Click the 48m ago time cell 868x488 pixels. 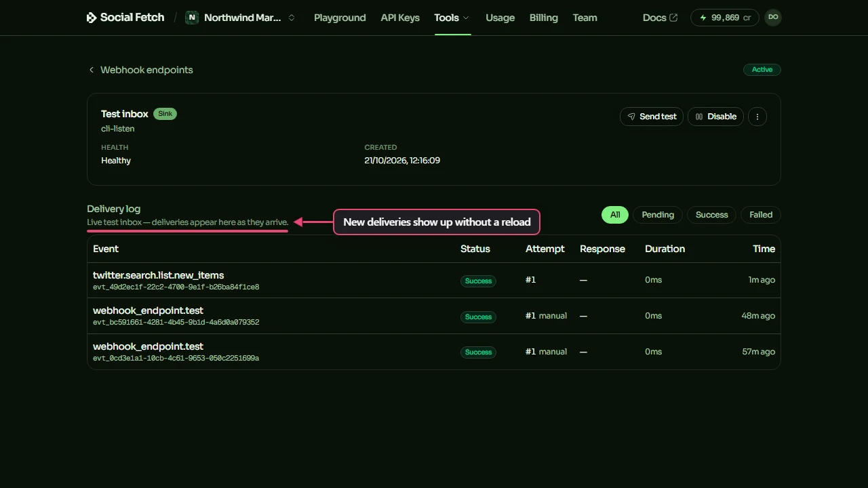pyautogui.click(x=758, y=316)
